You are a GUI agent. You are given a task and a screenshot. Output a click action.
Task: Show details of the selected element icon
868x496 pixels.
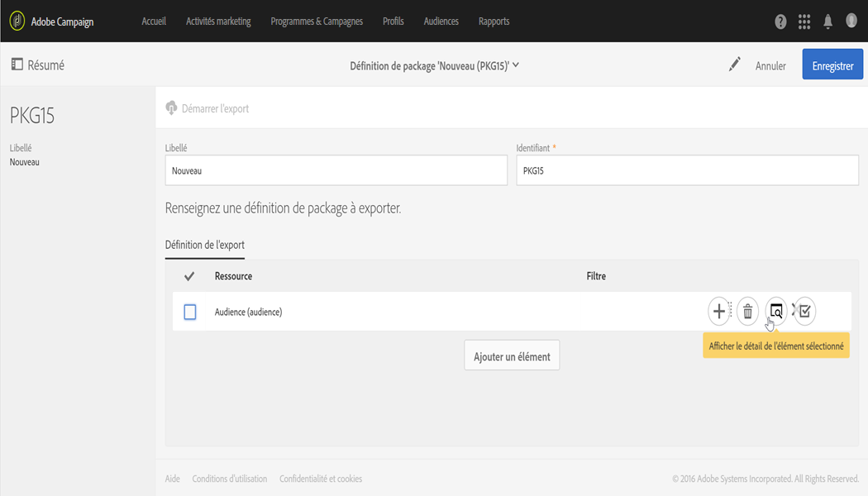(x=775, y=311)
